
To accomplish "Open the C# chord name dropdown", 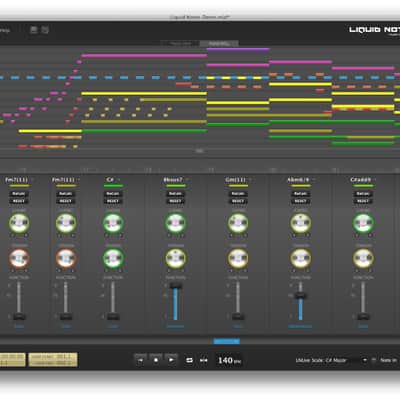I will 119,180.
